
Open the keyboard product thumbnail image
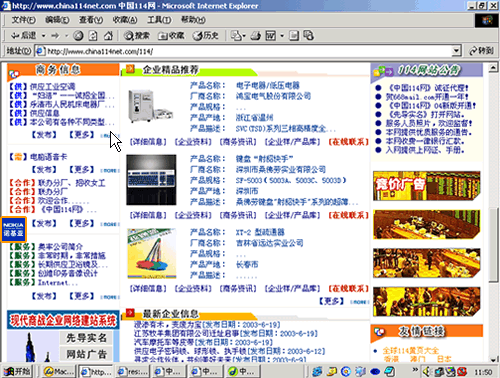point(151,180)
